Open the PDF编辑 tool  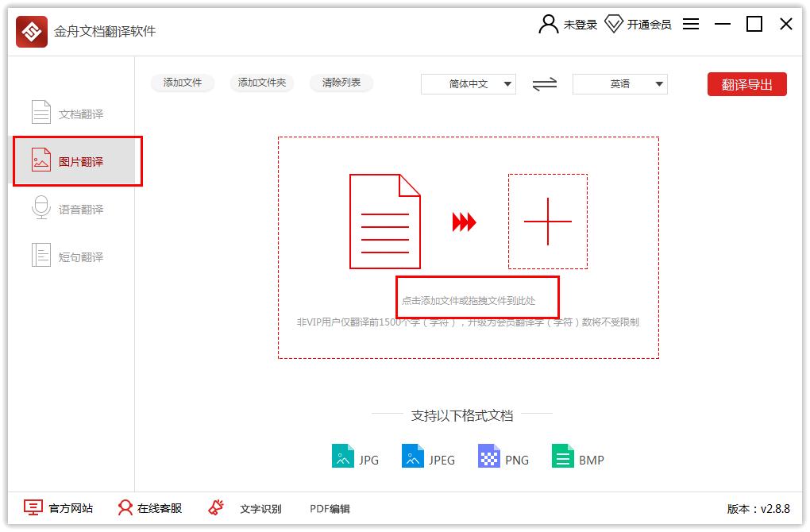click(330, 509)
